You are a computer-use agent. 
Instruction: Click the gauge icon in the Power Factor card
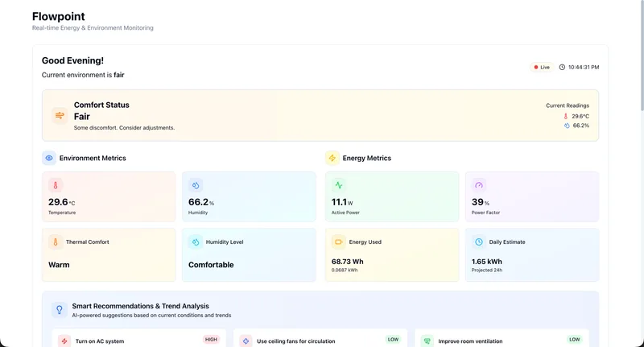[479, 185]
